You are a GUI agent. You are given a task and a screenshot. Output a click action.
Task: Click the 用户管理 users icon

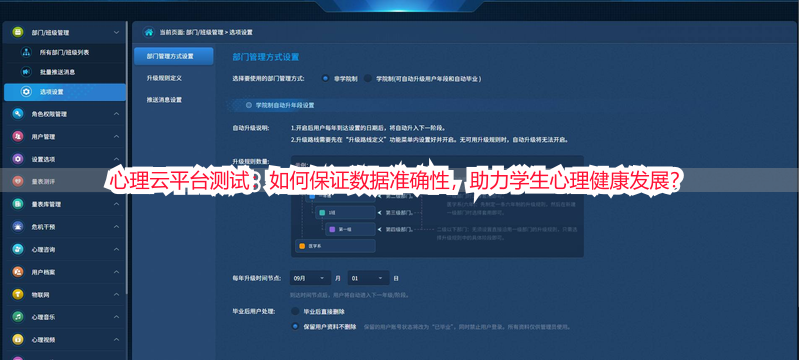[18, 137]
